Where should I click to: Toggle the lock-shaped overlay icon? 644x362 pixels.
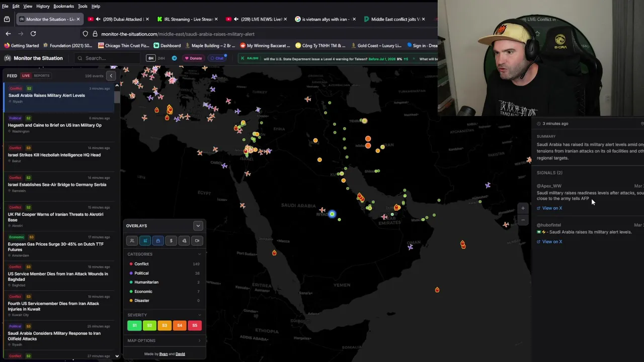click(x=158, y=241)
